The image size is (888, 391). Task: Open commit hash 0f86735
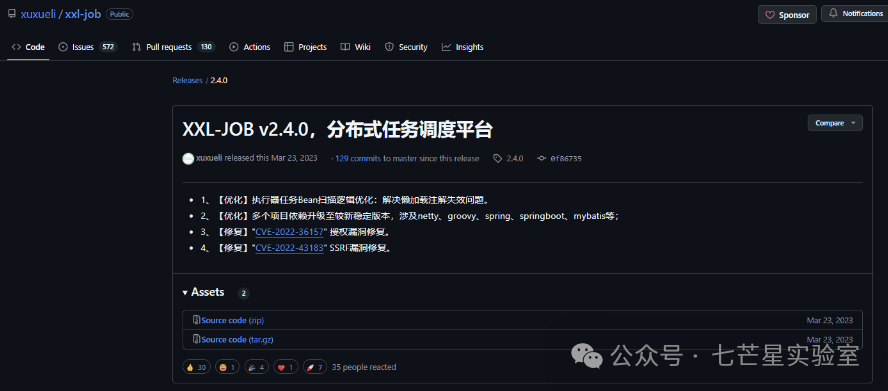[x=566, y=159]
